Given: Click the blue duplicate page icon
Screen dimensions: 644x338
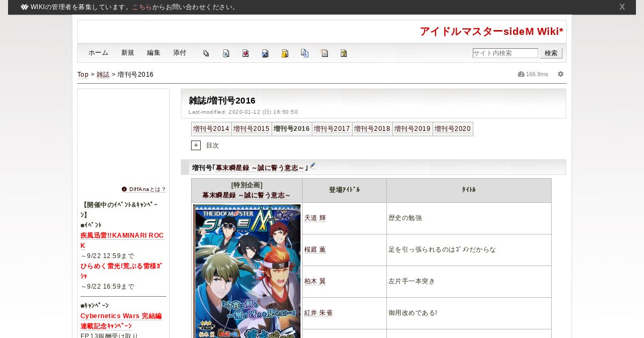Looking at the screenshot, I should (305, 53).
